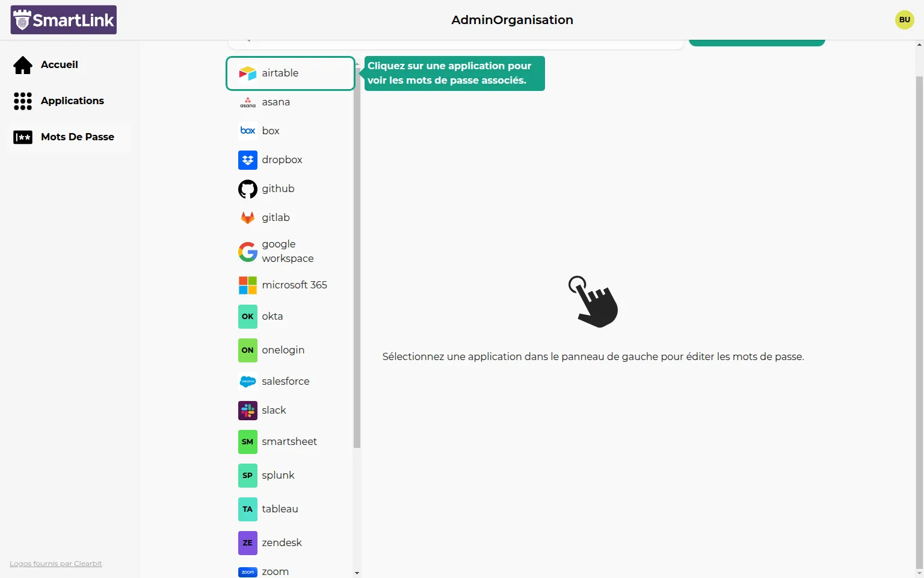Open the BU user avatar
Viewport: 924px width, 578px height.
click(904, 20)
